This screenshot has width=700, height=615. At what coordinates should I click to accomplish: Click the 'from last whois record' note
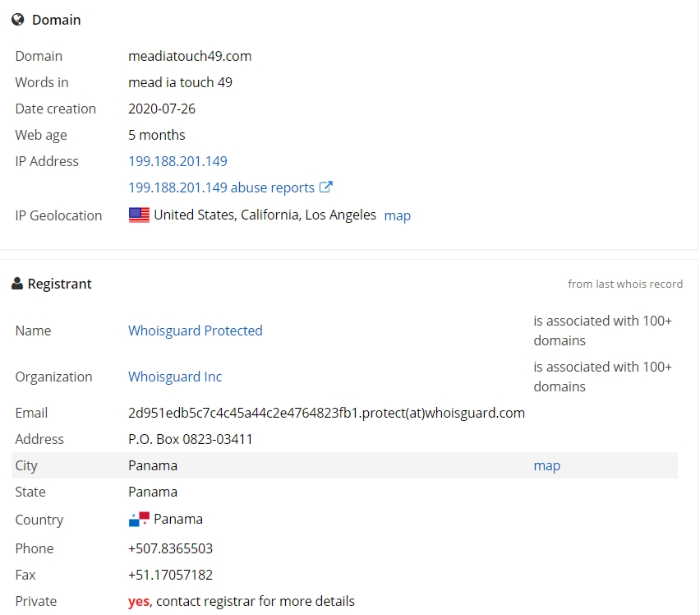625,284
